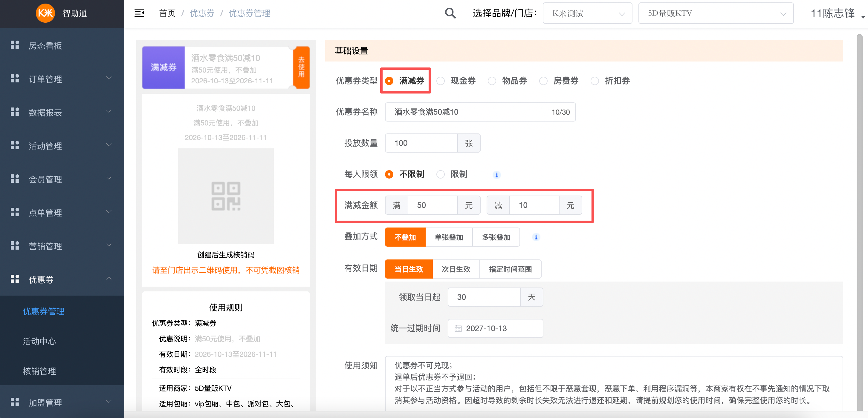The height and width of the screenshot is (418, 868).
Task: Open the K米测试 brand dropdown
Action: 587,13
